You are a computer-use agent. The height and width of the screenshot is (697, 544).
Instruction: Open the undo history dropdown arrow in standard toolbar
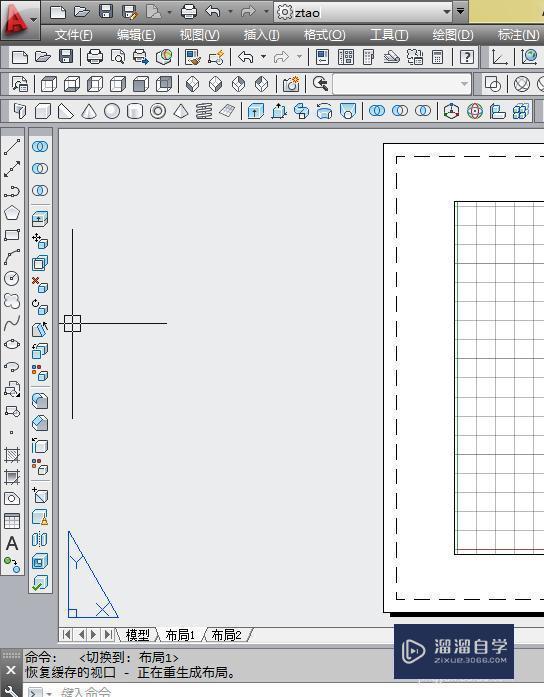(x=263, y=57)
